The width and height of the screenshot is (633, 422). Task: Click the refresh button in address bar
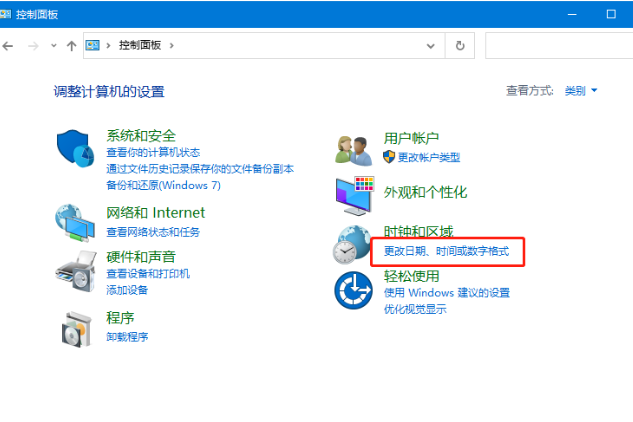coord(460,46)
